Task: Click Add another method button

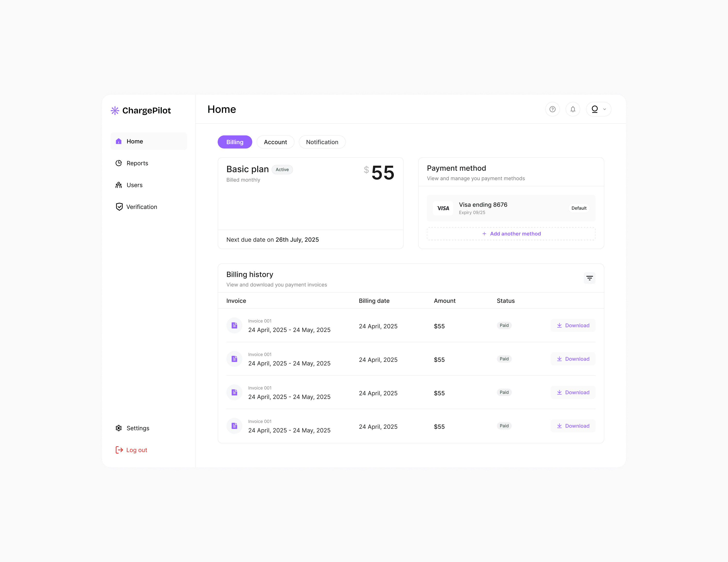Action: (x=511, y=234)
